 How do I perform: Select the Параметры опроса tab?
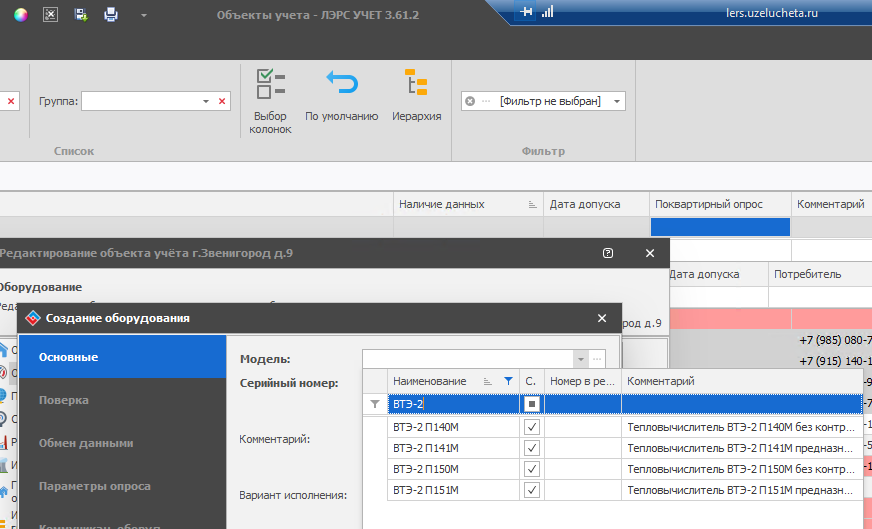coord(122,486)
